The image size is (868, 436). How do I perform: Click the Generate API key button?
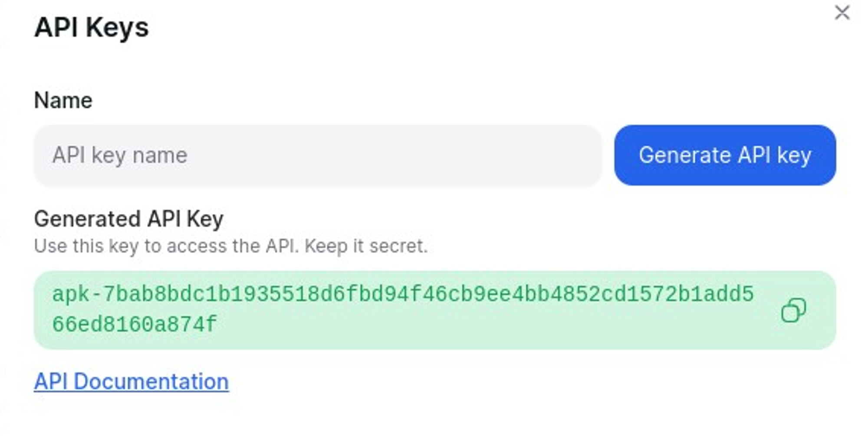tap(725, 156)
